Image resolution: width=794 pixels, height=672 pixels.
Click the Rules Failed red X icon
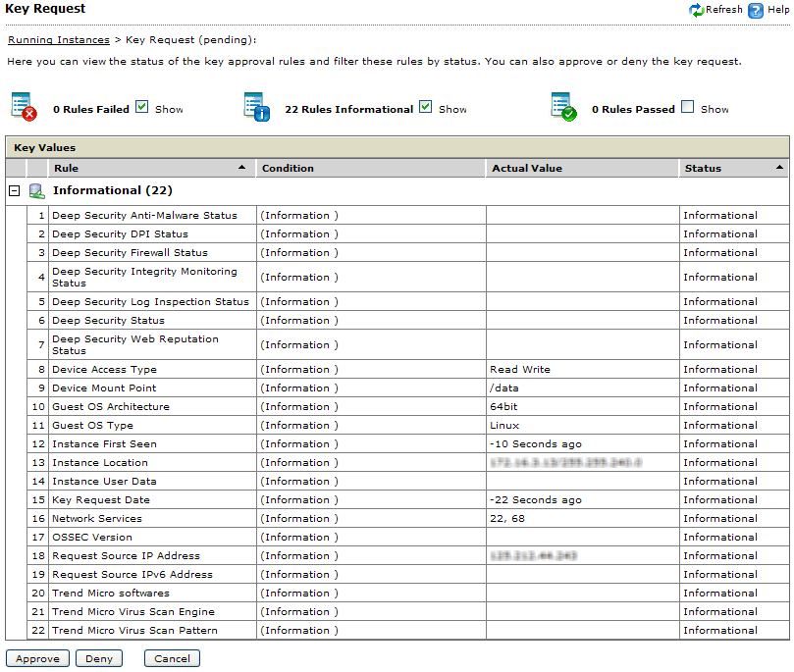(24, 107)
